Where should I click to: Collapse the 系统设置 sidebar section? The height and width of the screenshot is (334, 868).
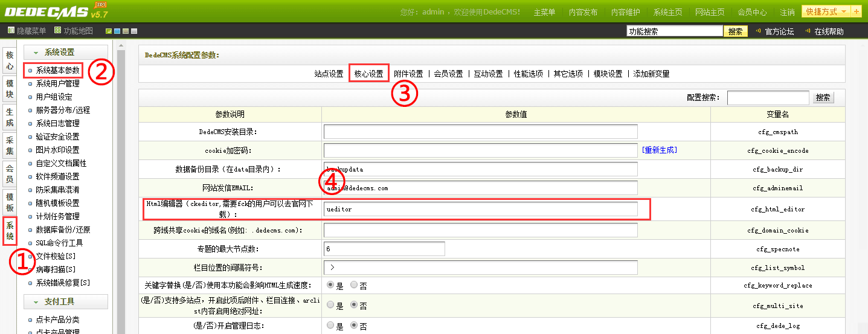65,53
